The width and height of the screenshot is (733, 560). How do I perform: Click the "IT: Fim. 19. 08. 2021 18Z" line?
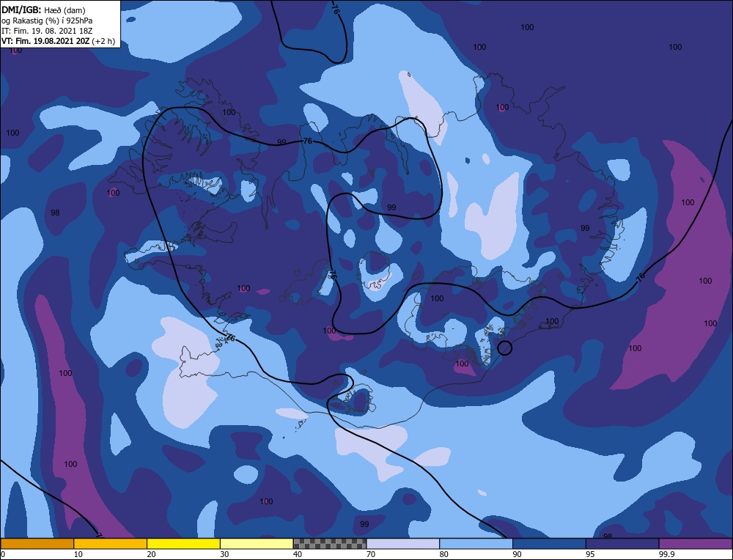click(x=47, y=31)
